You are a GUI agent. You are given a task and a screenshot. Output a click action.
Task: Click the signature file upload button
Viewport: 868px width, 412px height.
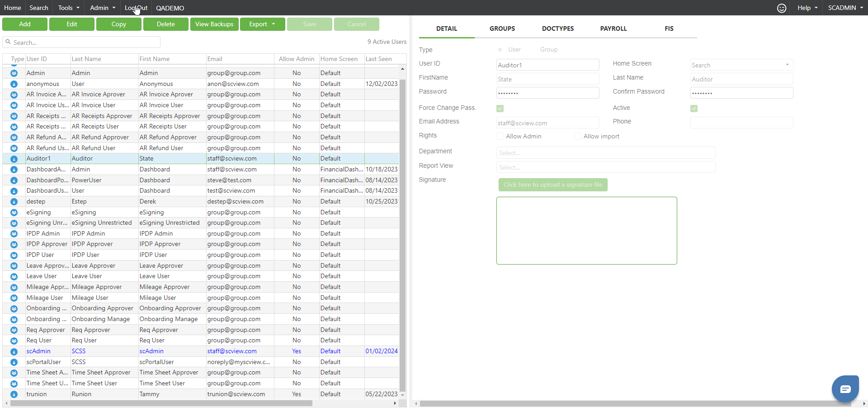point(553,185)
